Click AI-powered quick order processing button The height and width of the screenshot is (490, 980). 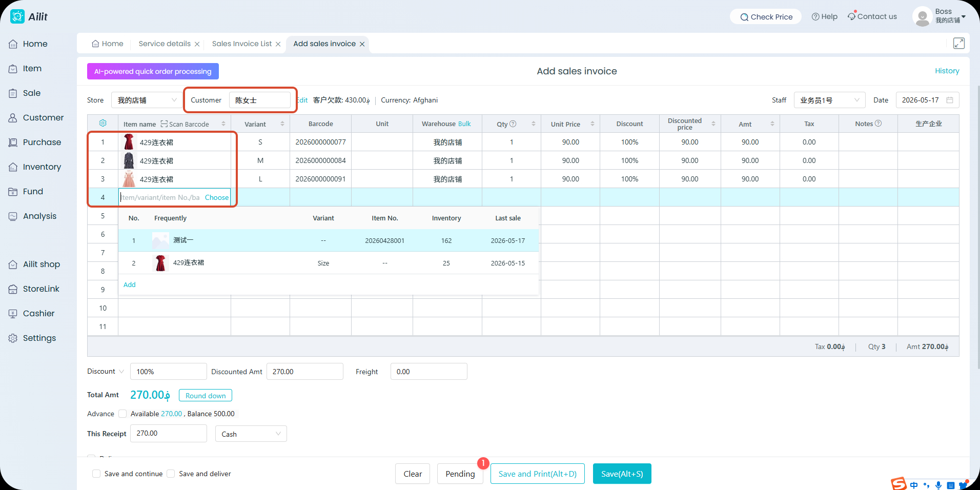coord(153,71)
